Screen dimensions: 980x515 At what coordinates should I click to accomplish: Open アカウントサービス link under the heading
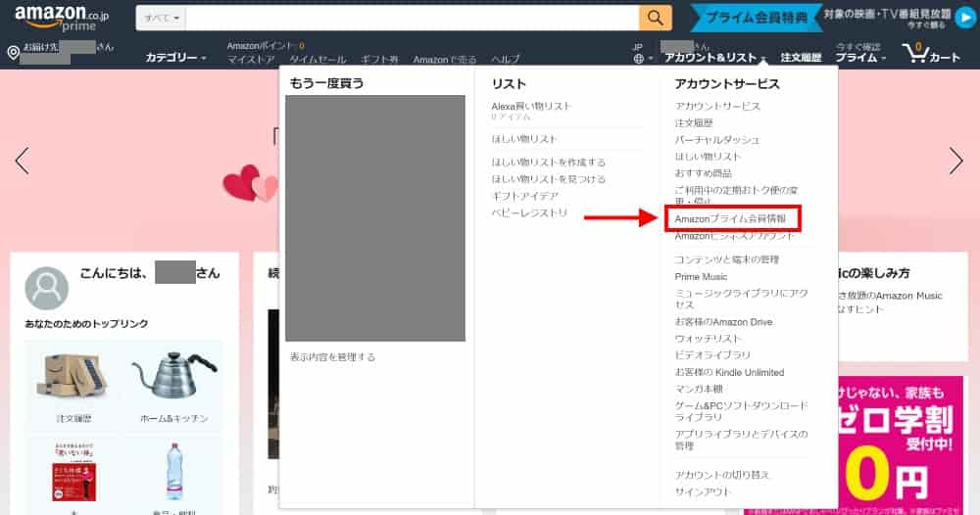(717, 106)
